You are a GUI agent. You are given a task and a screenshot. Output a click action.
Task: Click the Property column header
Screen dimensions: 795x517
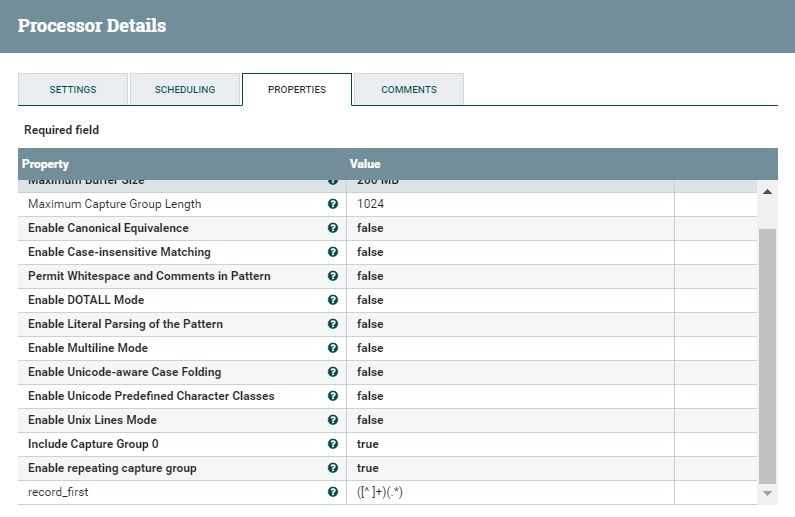coord(45,164)
